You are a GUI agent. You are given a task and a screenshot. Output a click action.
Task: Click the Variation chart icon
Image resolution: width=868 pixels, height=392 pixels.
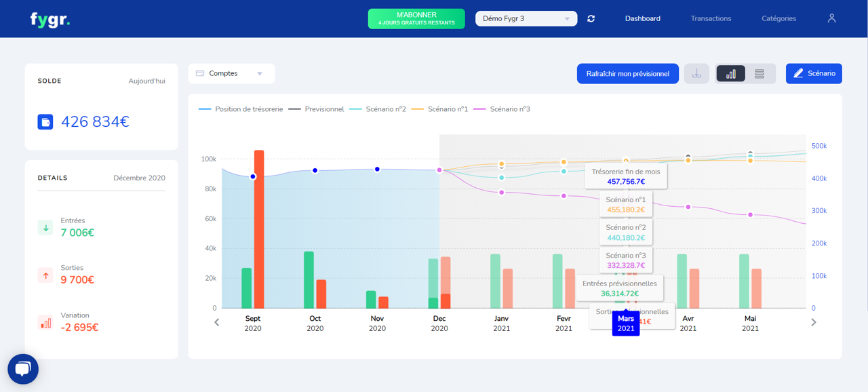45,323
